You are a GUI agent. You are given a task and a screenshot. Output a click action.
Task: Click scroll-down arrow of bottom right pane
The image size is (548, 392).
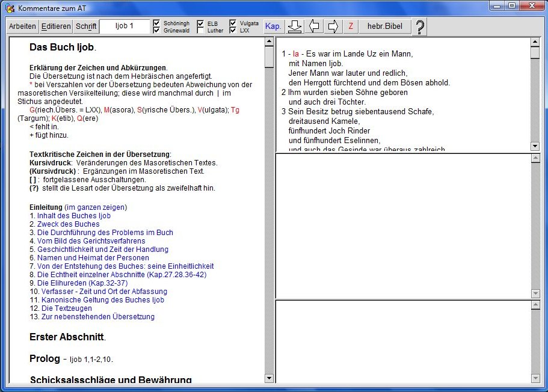535,378
